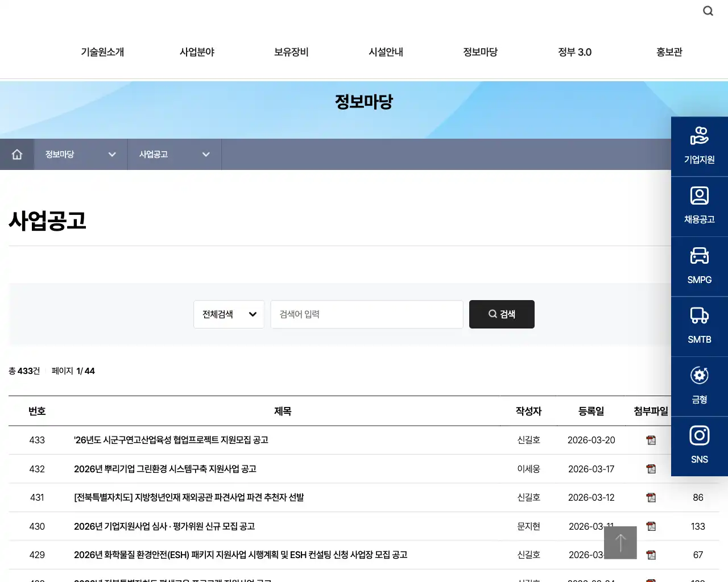Click the search magnifier at top right

click(x=708, y=10)
